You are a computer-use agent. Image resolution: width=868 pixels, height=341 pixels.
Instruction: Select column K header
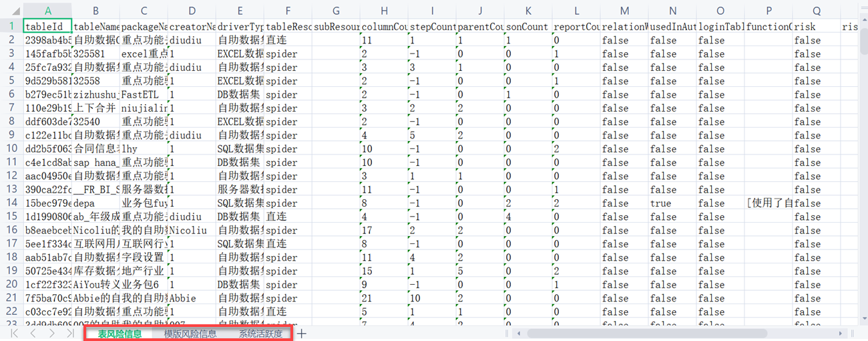click(528, 11)
